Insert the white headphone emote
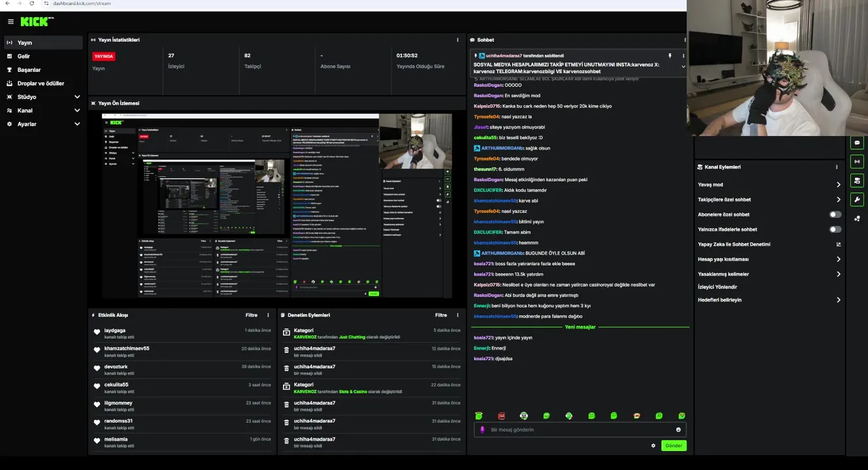The width and height of the screenshot is (868, 470). tap(524, 416)
